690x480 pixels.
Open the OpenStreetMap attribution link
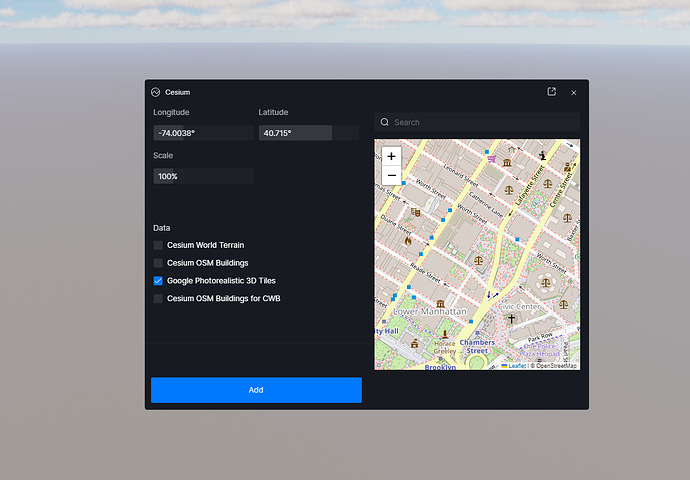tap(556, 366)
